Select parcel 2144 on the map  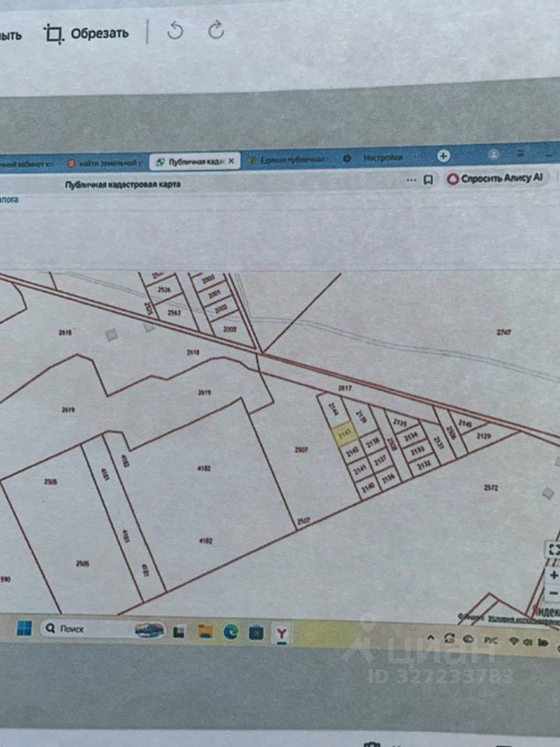pos(333,409)
